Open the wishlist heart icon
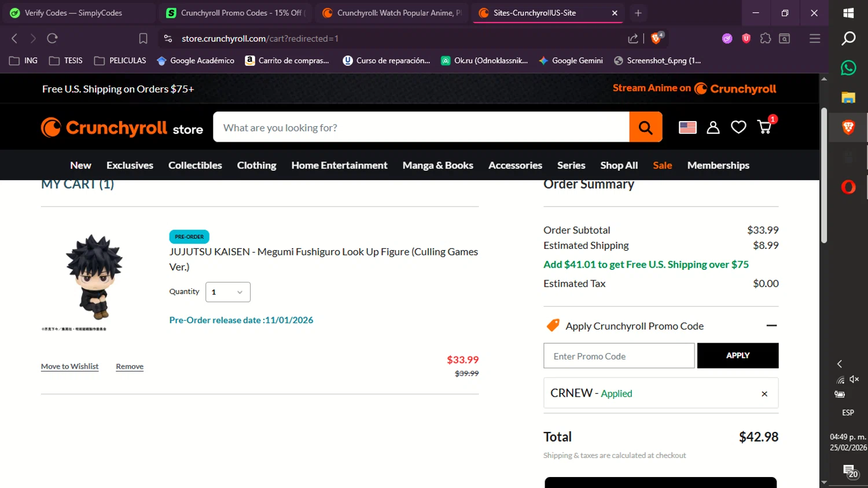The height and width of the screenshot is (488, 868). (738, 127)
